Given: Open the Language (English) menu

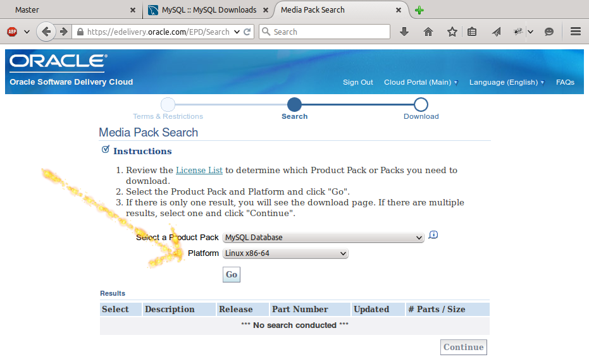Looking at the screenshot, I should [507, 82].
